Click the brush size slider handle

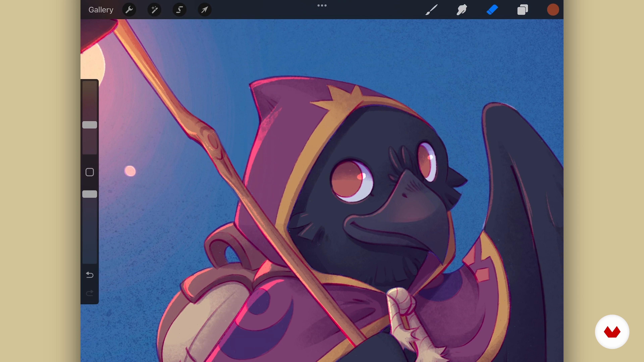(x=90, y=125)
